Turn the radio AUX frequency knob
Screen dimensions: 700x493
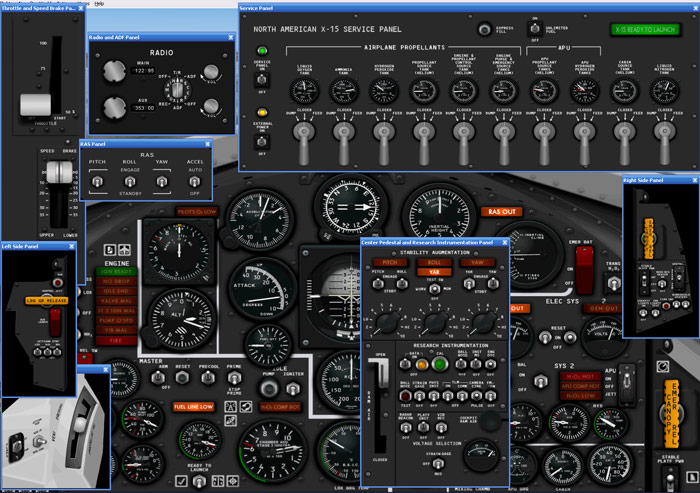pyautogui.click(x=114, y=108)
